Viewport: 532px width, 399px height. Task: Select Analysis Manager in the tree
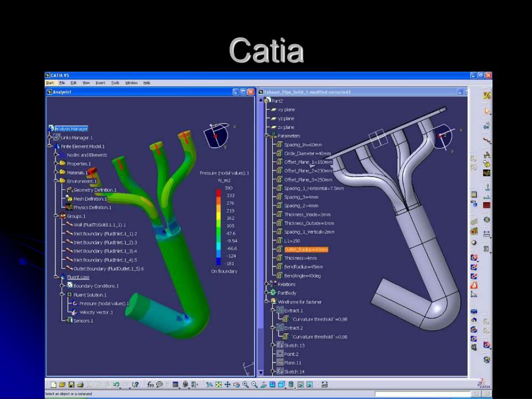[x=71, y=129]
